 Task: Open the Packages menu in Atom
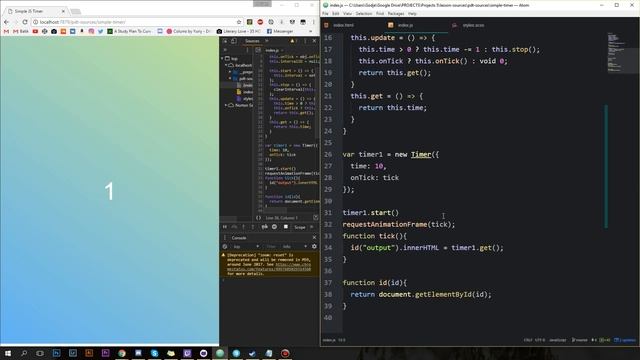click(396, 13)
